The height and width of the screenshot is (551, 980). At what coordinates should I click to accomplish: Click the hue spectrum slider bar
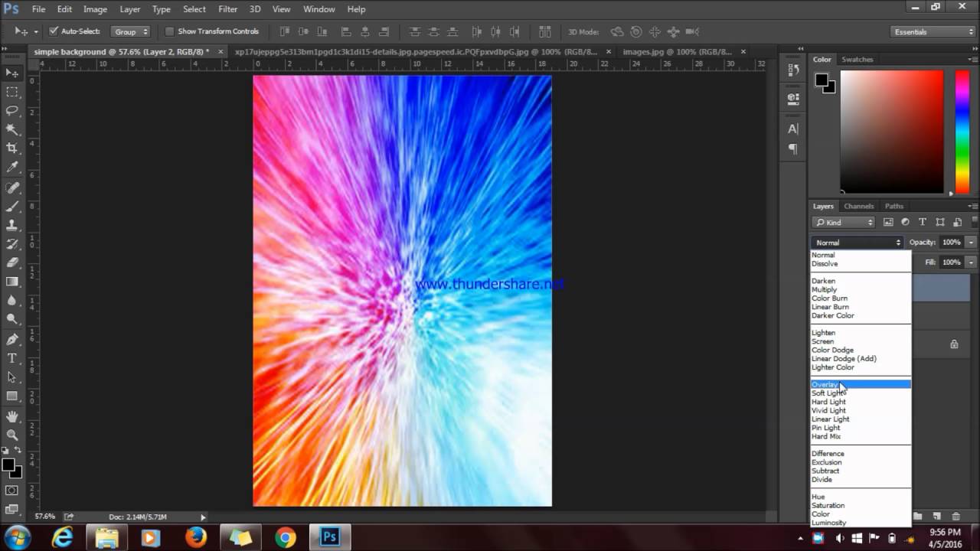tap(962, 132)
